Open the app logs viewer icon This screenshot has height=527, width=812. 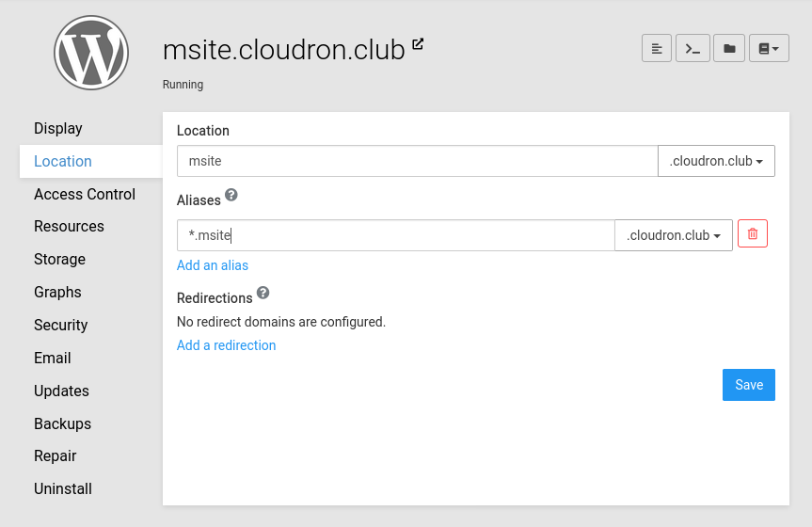point(657,48)
